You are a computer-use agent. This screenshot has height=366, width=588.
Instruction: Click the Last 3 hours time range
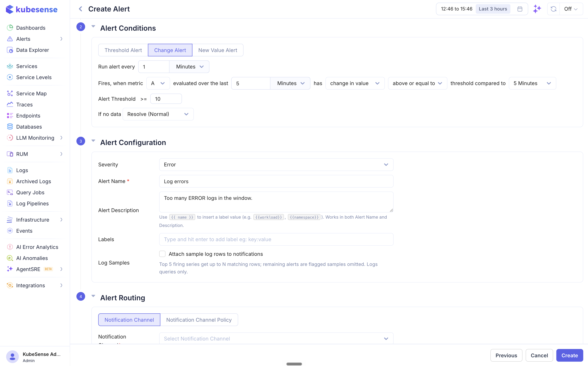point(493,9)
